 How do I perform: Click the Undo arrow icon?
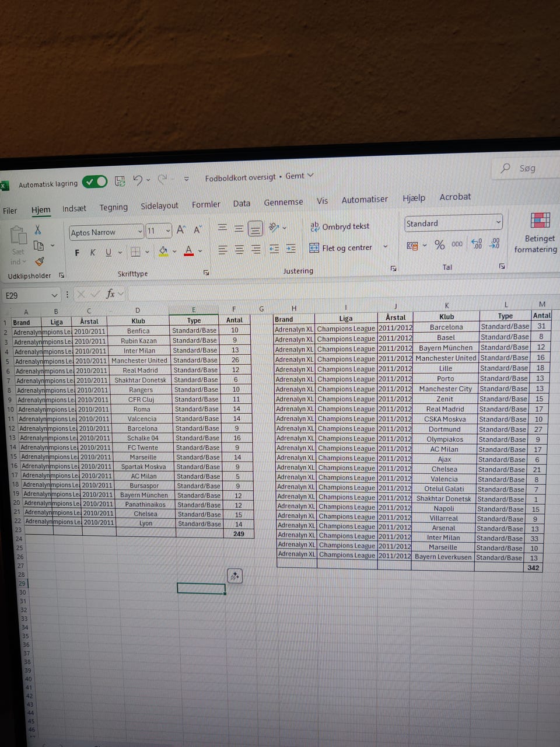138,180
